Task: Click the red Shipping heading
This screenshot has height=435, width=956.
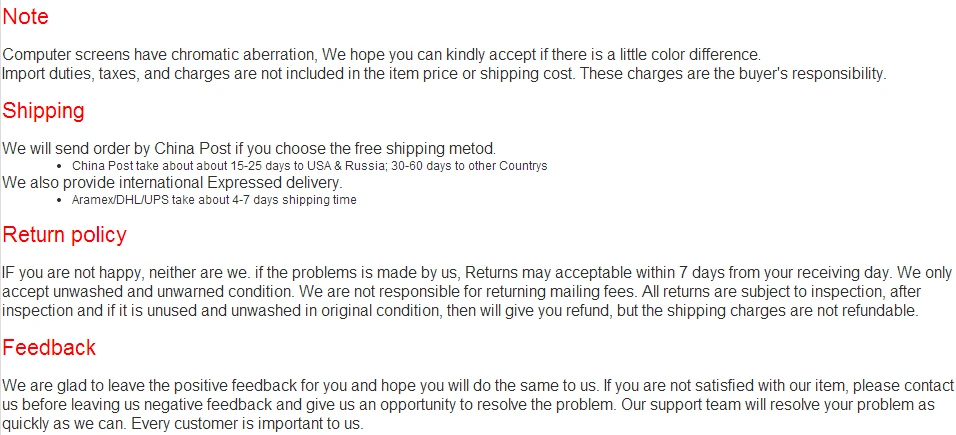Action: pos(43,111)
